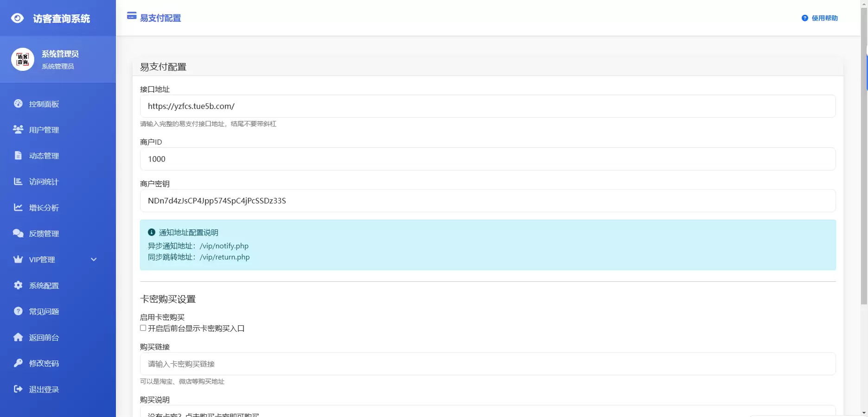The width and height of the screenshot is (868, 417).
Task: Click the 反馈管理 chat bubbles icon
Action: 18,234
